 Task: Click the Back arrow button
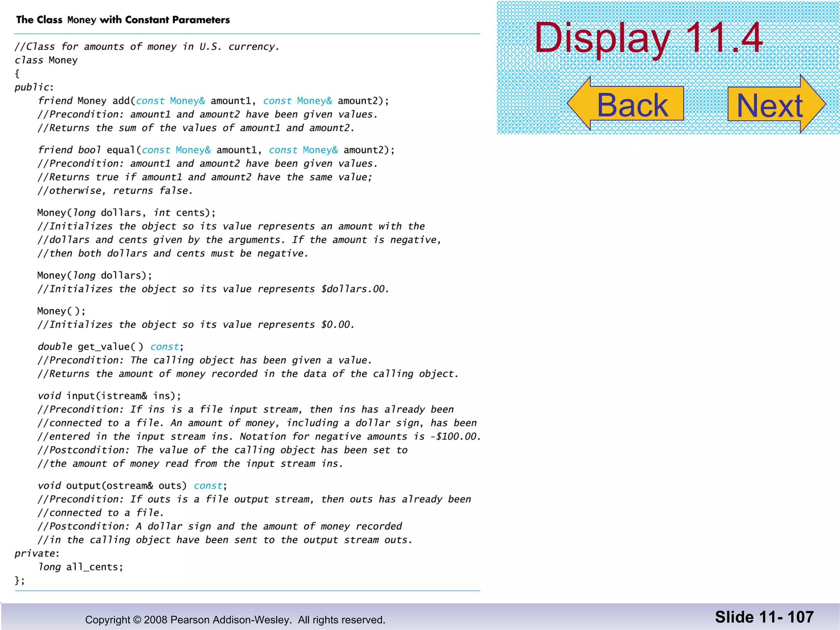pyautogui.click(x=625, y=103)
